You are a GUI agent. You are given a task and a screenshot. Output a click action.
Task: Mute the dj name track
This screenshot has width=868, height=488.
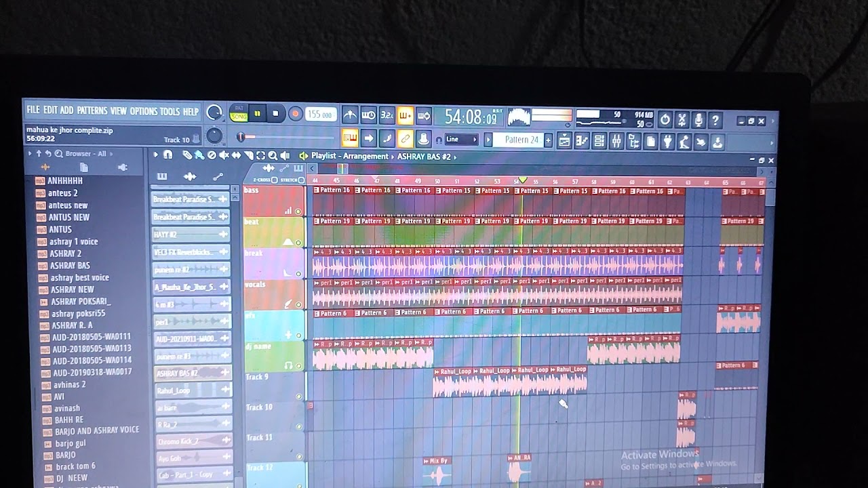click(299, 366)
